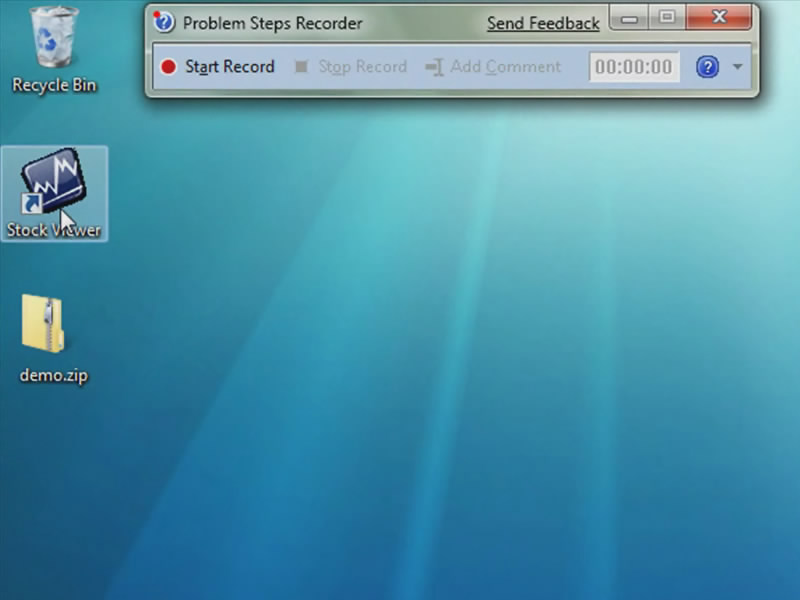Image resolution: width=800 pixels, height=600 pixels.
Task: Close the Problem Steps Recorder window
Action: [719, 17]
